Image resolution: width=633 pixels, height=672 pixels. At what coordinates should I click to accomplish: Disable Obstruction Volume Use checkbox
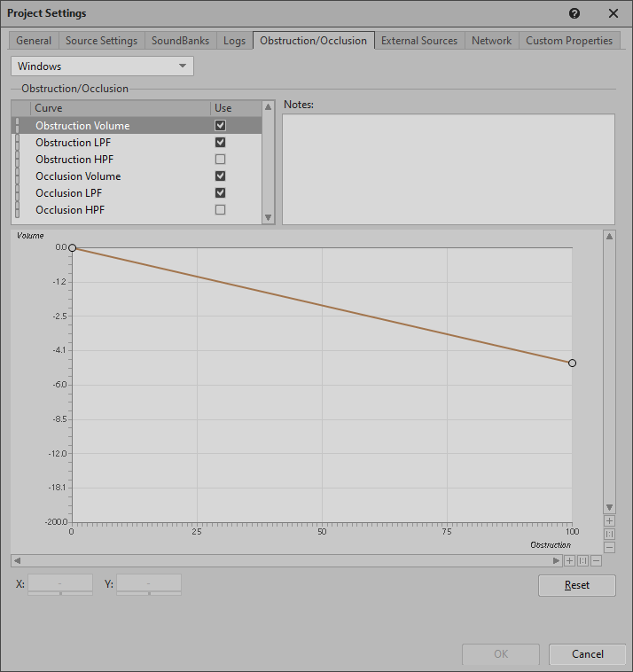(x=220, y=126)
